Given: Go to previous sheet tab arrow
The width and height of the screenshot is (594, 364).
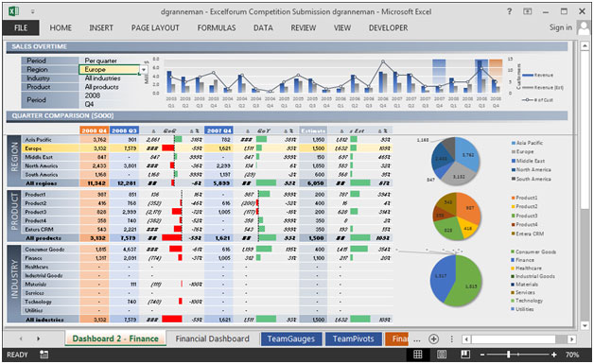Looking at the screenshot, I should [x=21, y=338].
